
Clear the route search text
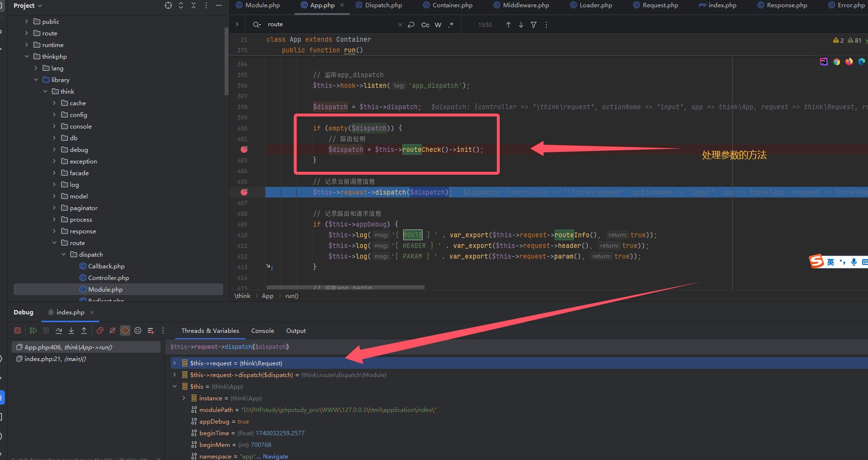click(x=400, y=25)
